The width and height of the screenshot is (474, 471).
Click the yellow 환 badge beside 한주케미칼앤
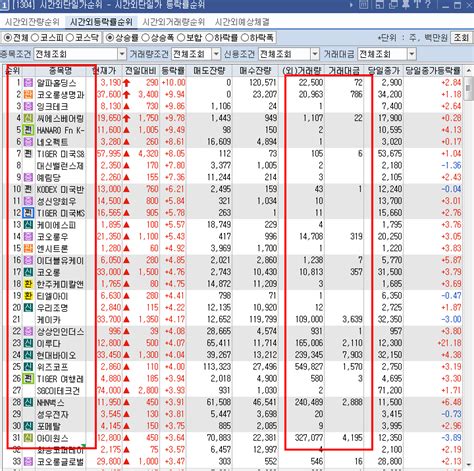pyautogui.click(x=28, y=284)
